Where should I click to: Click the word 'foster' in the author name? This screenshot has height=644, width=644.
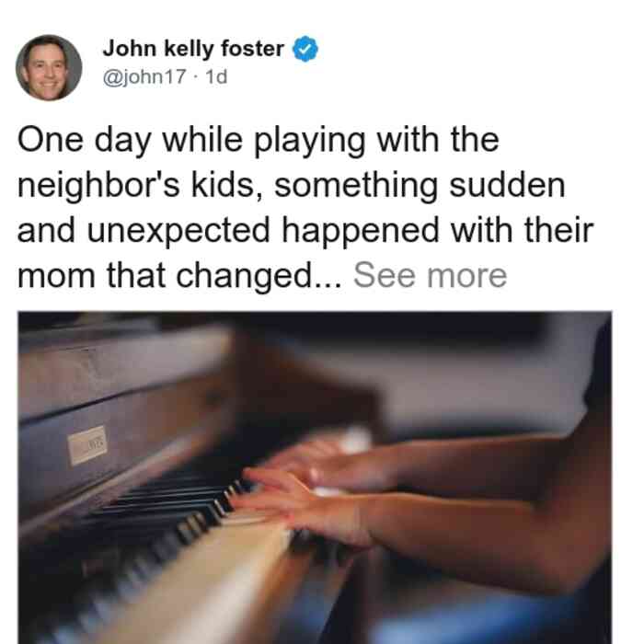pos(252,49)
